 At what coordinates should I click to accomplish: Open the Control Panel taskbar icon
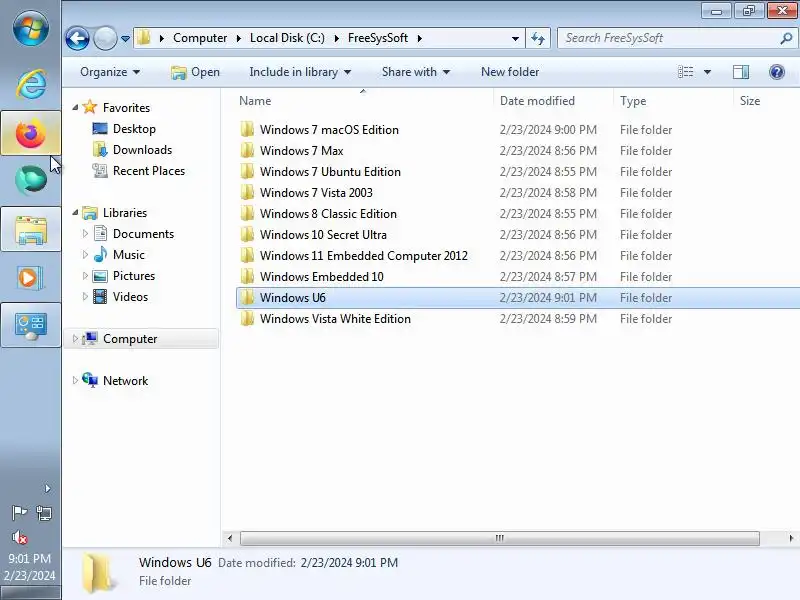(x=31, y=325)
